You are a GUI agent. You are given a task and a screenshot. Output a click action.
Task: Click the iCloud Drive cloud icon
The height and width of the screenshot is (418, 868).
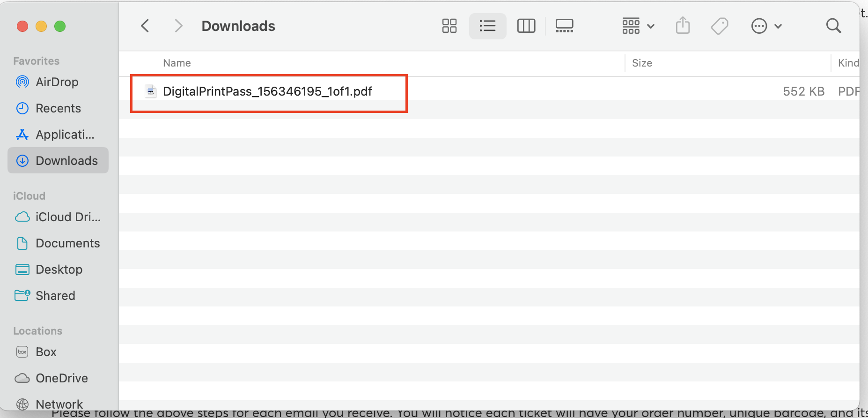click(x=22, y=217)
